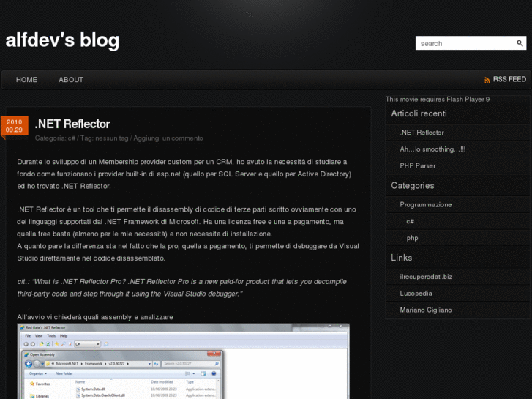Open .NET Reflector in Articoli recenti

tap(422, 133)
